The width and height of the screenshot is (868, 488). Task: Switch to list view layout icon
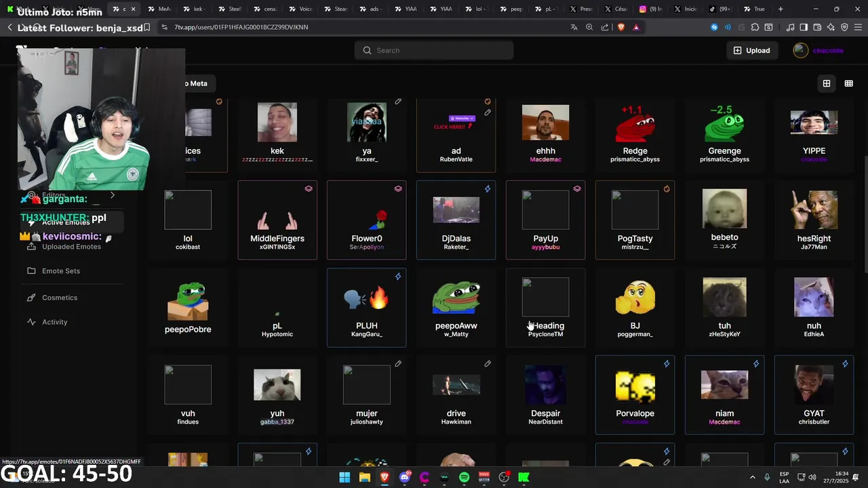[848, 83]
